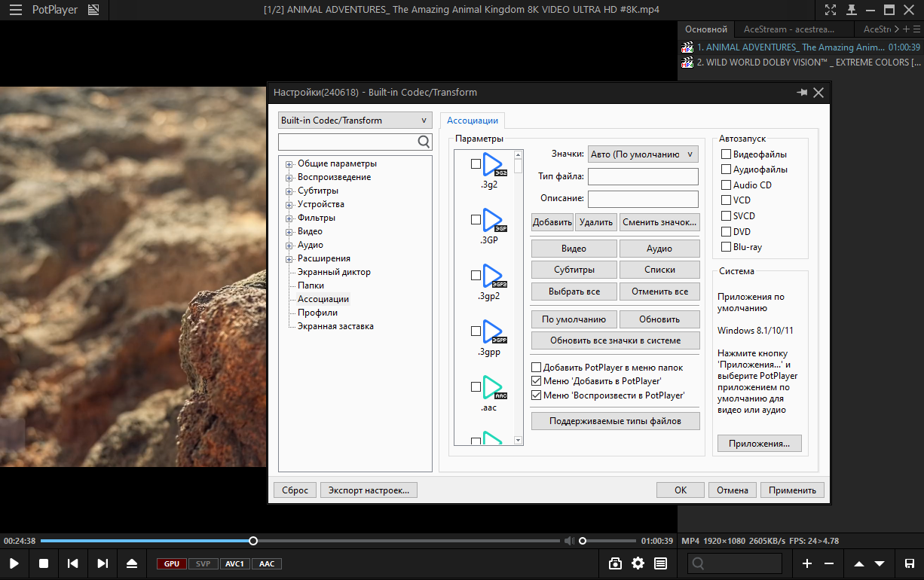
Task: Click the Play button in the control bar
Action: click(x=14, y=563)
